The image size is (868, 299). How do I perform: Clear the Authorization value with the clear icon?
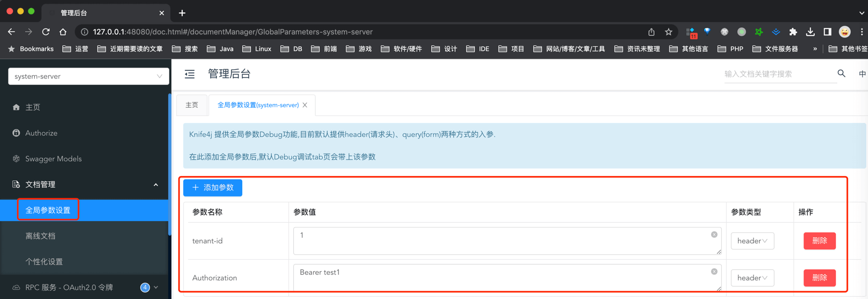(x=714, y=272)
